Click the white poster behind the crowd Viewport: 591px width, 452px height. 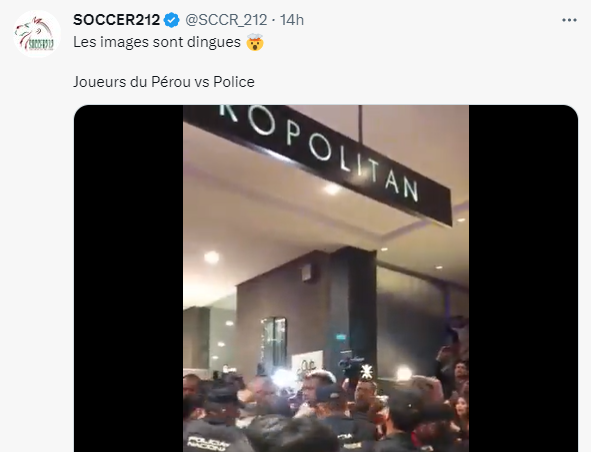(307, 362)
